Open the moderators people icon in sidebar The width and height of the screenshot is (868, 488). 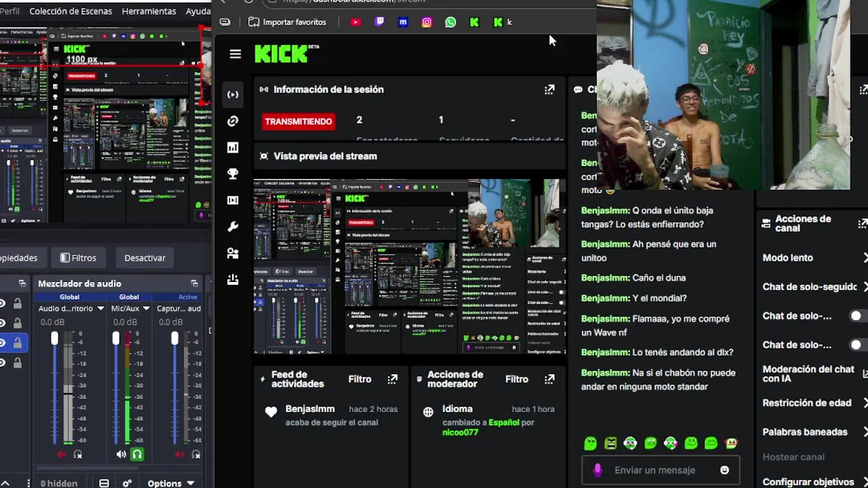[233, 253]
